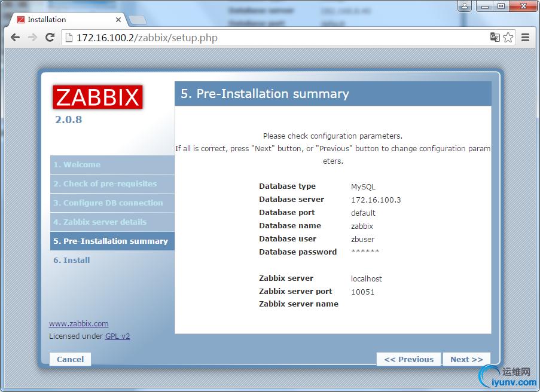The height and width of the screenshot is (392, 540).
Task: Click the 5. Pre-Installation summary heading
Action: coord(265,94)
